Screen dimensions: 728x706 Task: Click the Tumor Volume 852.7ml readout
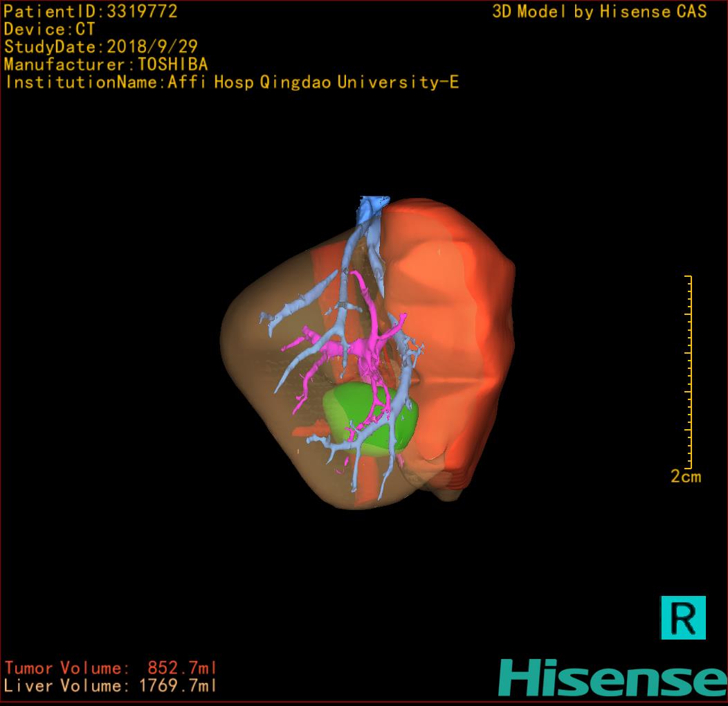111,668
